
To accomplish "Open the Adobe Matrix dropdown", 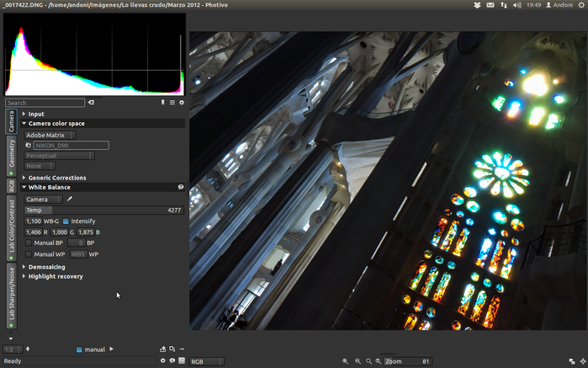I will [50, 136].
